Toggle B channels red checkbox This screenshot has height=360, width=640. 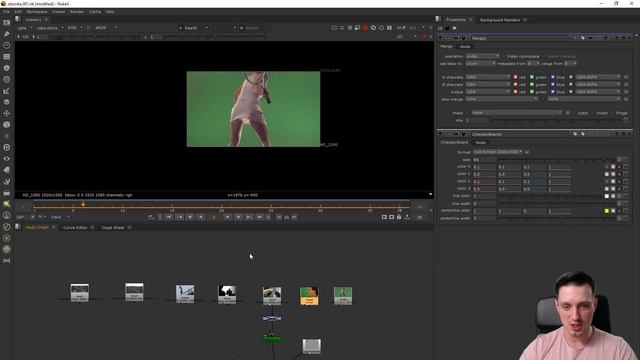[515, 84]
